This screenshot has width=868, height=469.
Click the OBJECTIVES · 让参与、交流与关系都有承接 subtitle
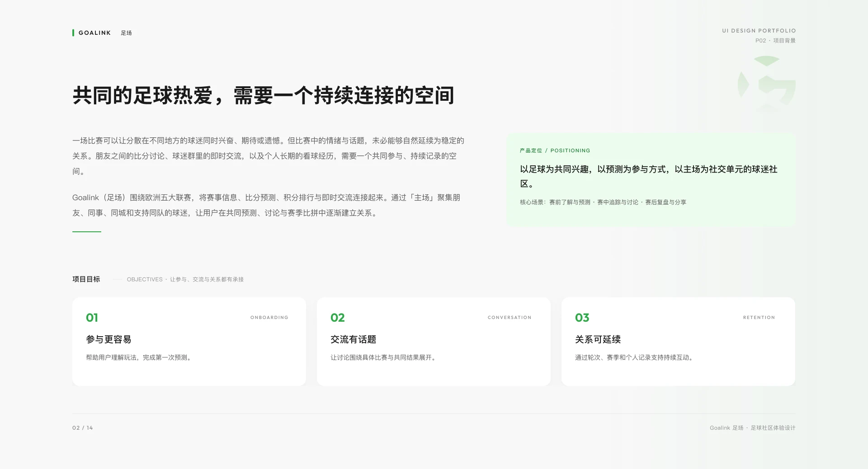click(185, 280)
